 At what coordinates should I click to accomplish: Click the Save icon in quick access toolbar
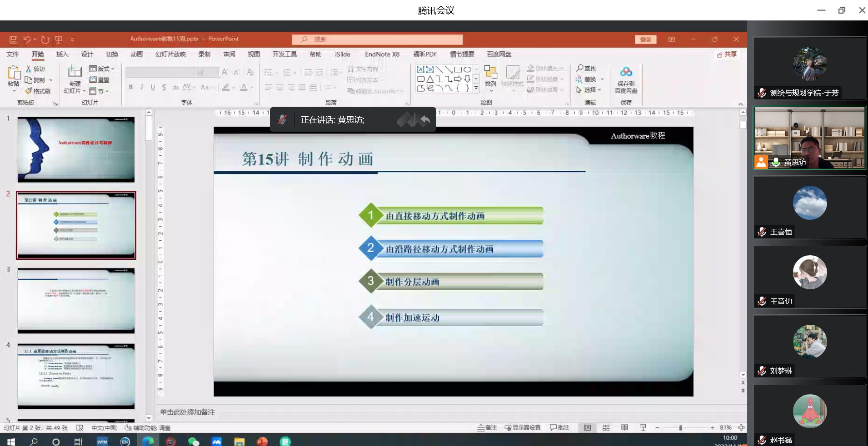pyautogui.click(x=13, y=40)
